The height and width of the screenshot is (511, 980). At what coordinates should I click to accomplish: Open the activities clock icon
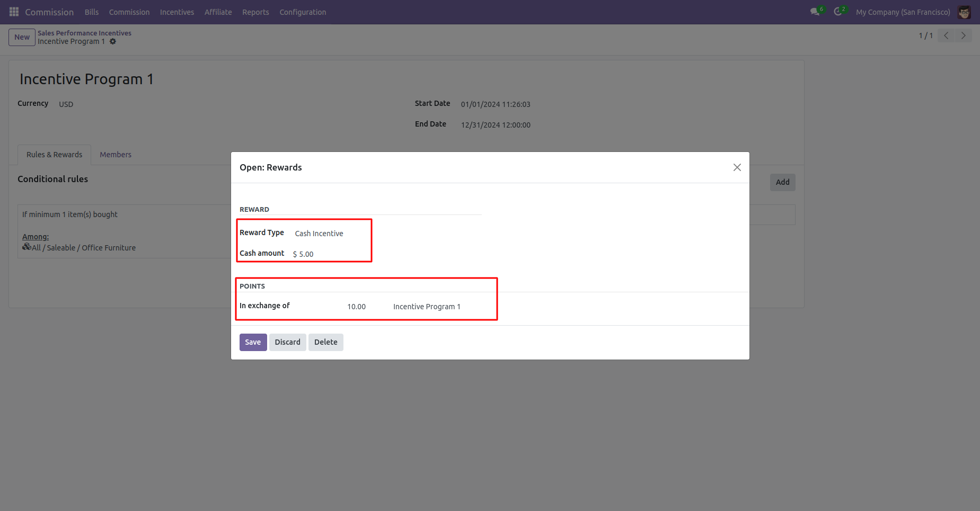pyautogui.click(x=838, y=12)
